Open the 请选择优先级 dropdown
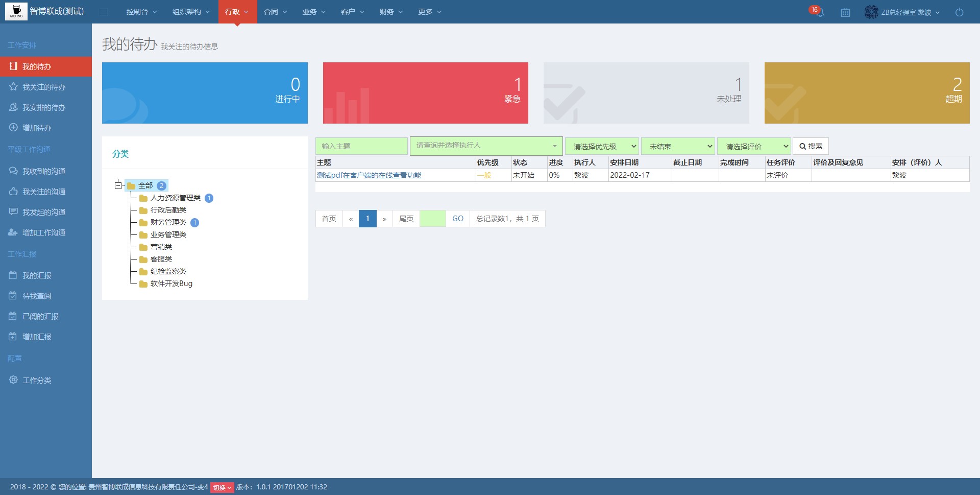 pos(602,146)
